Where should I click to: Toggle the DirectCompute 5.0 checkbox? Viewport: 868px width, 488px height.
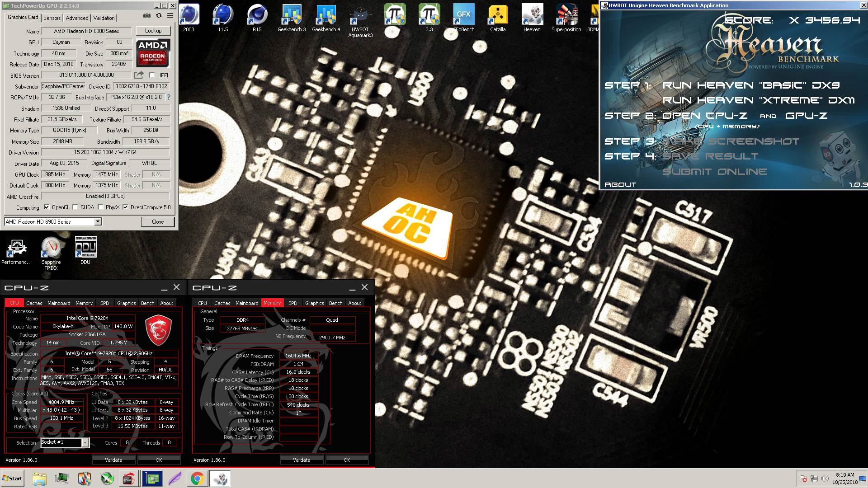tap(125, 207)
